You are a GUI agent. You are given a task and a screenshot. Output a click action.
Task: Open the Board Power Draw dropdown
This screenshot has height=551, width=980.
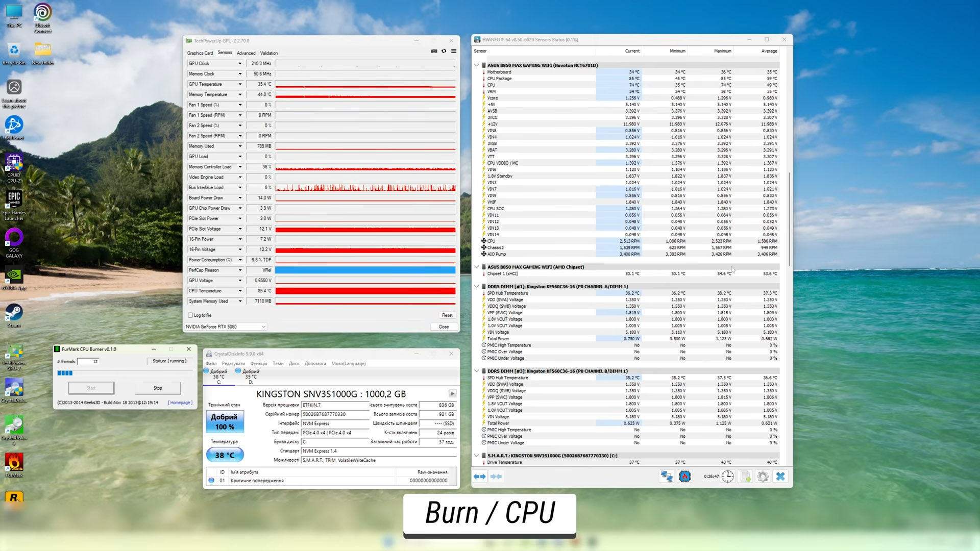[240, 198]
